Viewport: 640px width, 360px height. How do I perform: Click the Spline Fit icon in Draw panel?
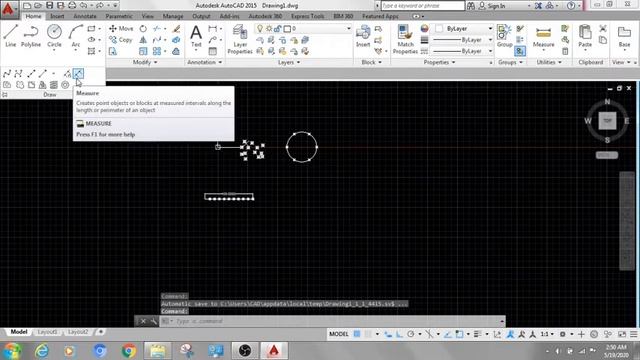tap(7, 73)
